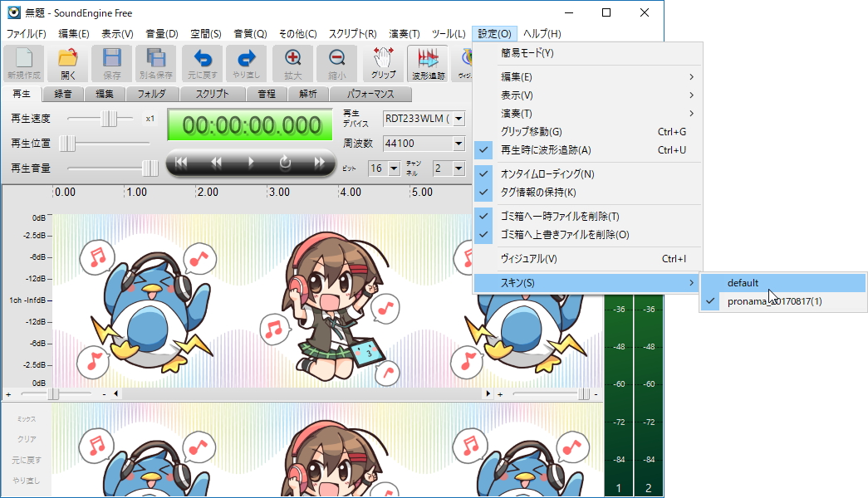Switch to the 録音 tab

[62, 94]
